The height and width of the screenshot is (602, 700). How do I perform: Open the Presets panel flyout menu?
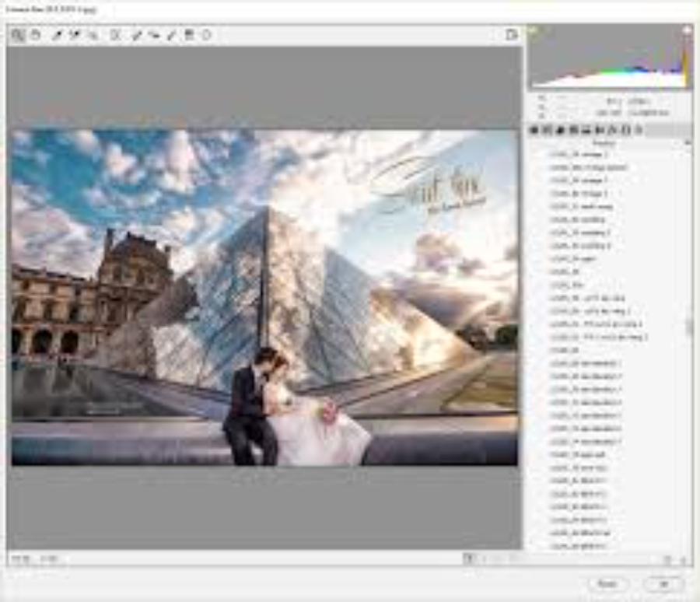click(x=687, y=143)
